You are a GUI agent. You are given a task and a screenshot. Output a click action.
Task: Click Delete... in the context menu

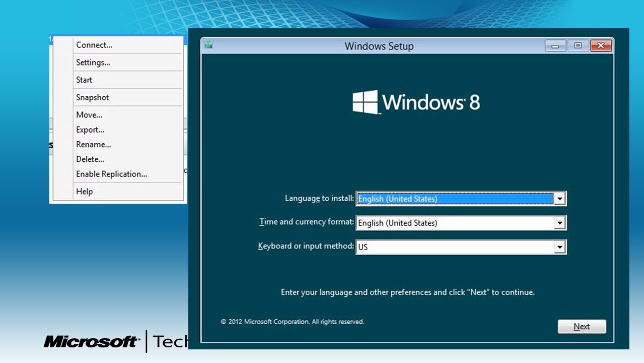[x=90, y=159]
